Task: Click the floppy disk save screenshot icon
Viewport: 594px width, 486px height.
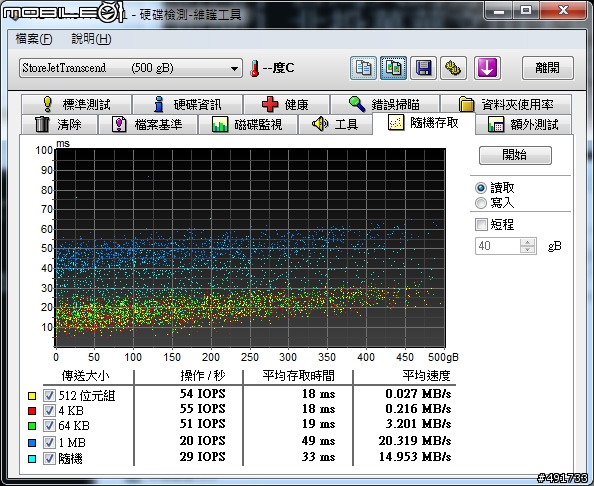Action: (423, 68)
